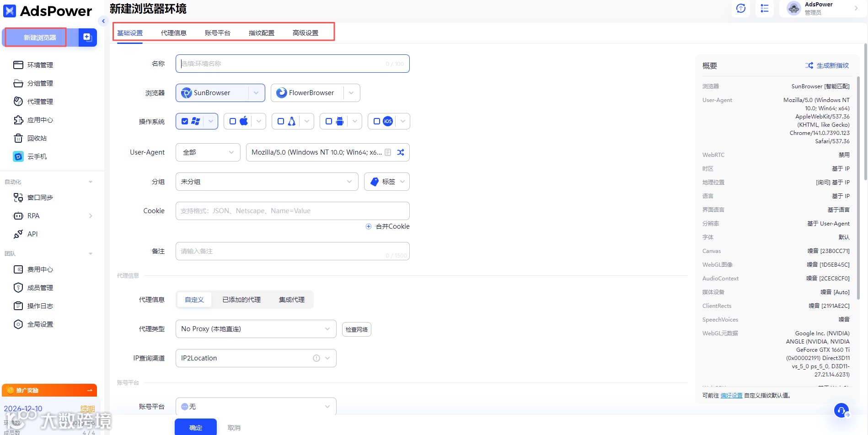This screenshot has height=435, width=868.
Task: Open the 账号平台 无 dropdown
Action: coord(256,407)
